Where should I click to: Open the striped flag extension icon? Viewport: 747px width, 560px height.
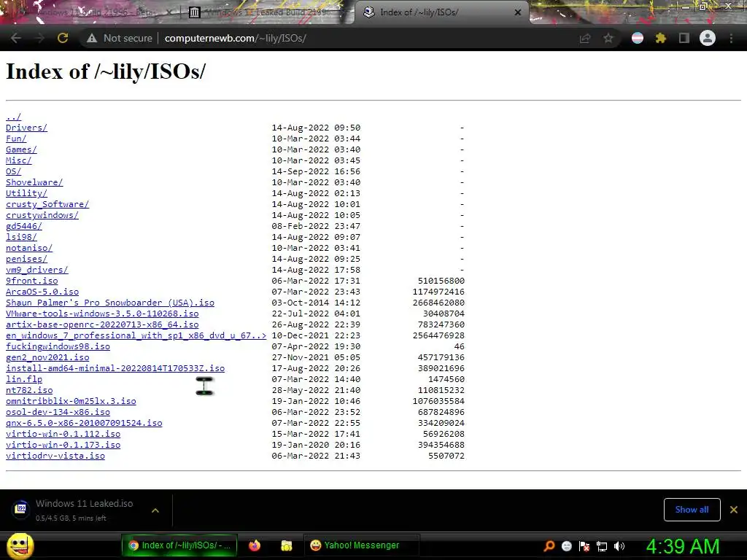coord(638,38)
